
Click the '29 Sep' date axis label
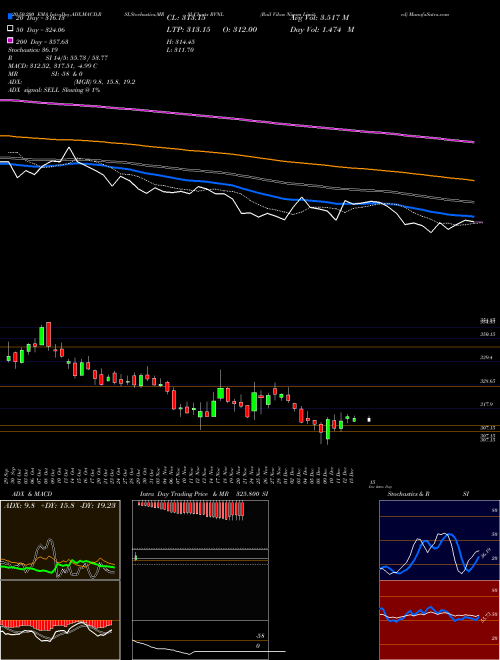coord(8,476)
